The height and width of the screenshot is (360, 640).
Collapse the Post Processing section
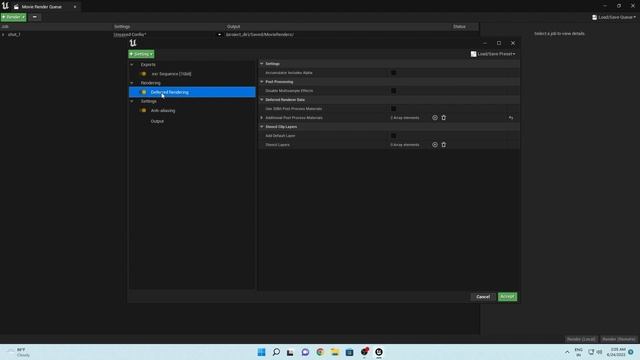click(x=262, y=82)
